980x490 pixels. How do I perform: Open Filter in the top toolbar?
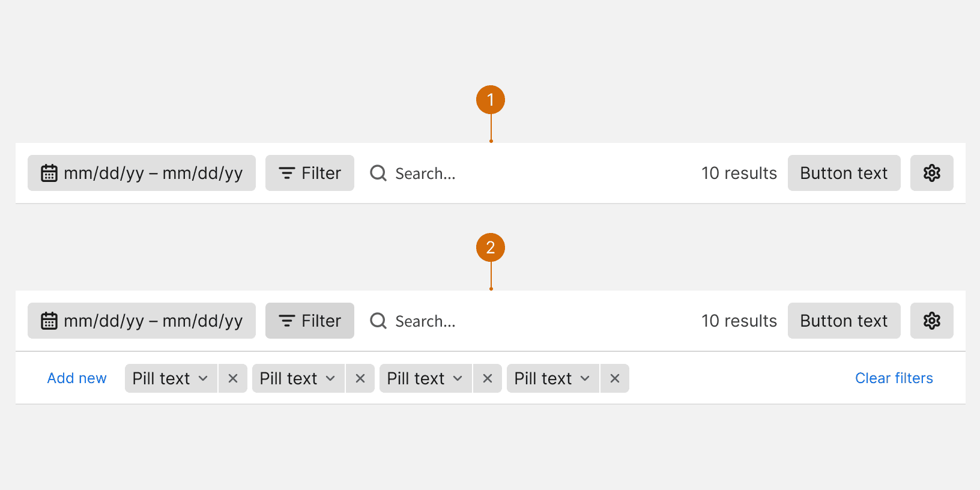pos(310,173)
